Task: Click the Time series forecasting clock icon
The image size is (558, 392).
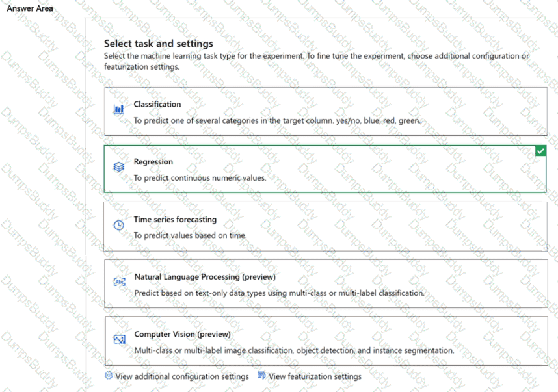Action: point(118,225)
